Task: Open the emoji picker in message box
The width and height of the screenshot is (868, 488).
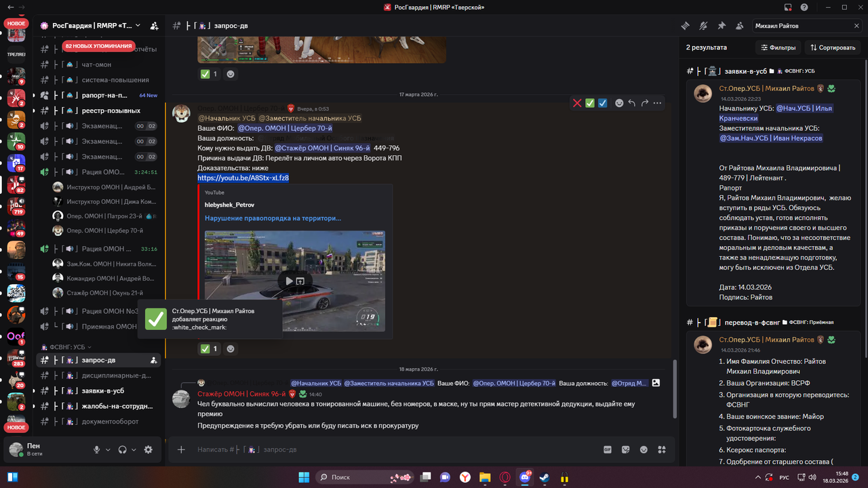Action: pos(644,449)
